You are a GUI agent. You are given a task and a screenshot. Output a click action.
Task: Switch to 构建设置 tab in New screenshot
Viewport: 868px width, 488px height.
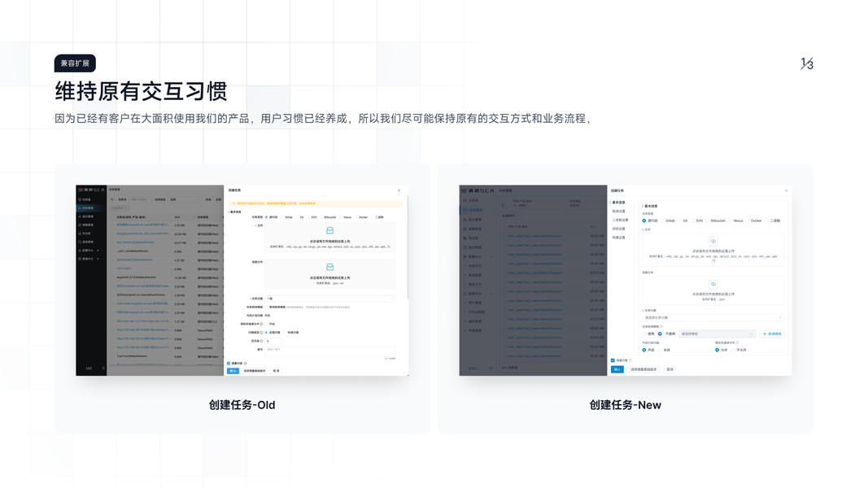(618, 237)
